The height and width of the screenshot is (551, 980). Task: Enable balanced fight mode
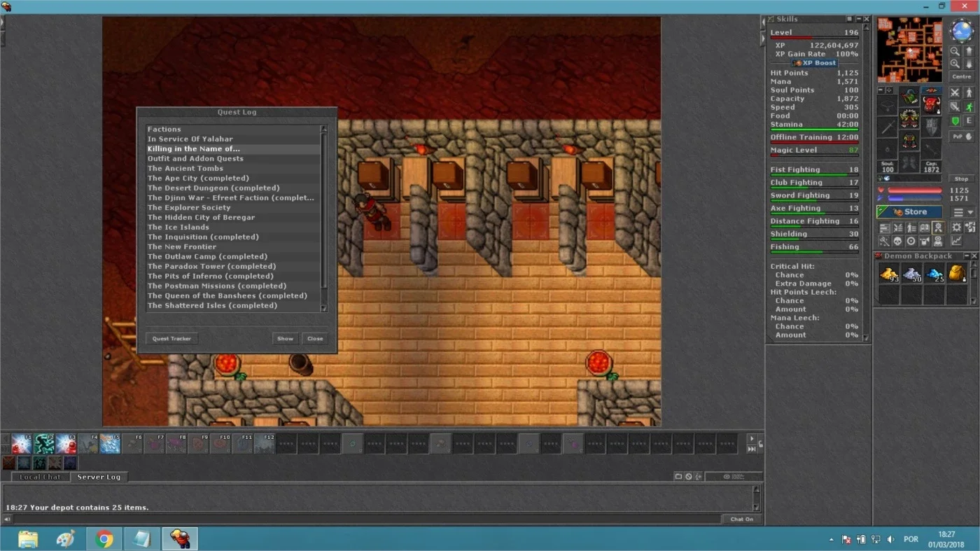tap(955, 106)
